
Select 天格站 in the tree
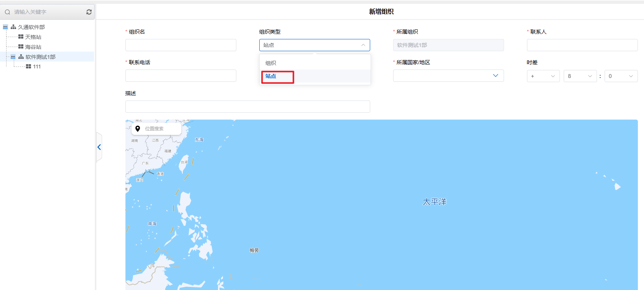[x=33, y=37]
